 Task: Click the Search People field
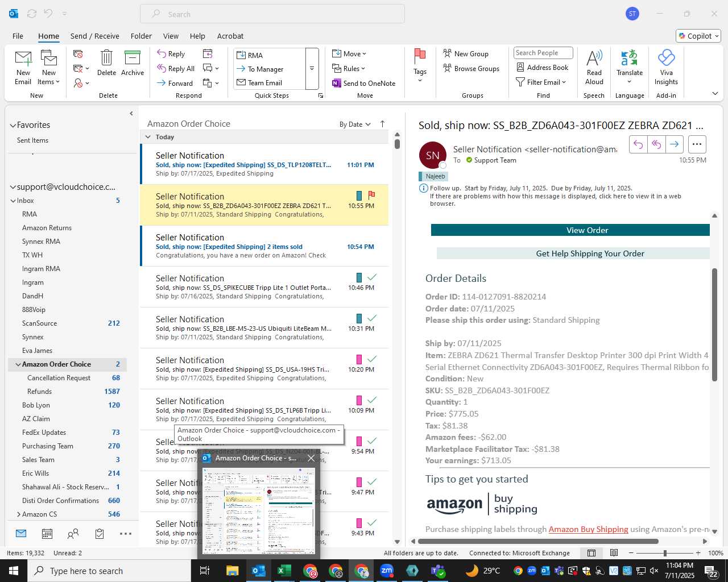543,53
